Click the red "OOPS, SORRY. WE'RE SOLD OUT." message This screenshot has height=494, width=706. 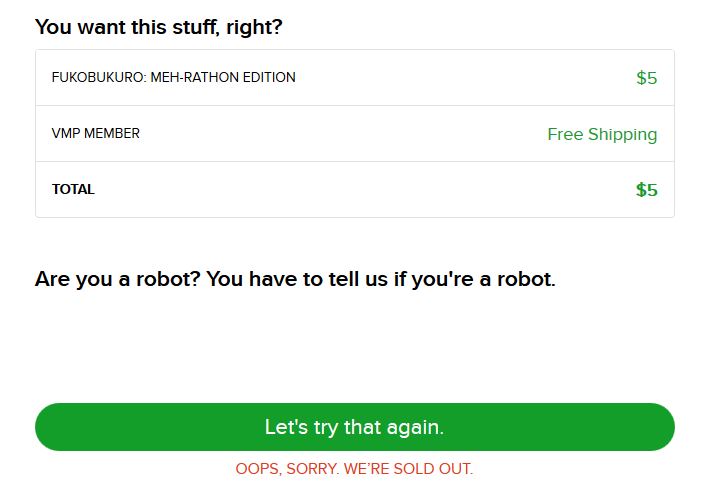(x=354, y=468)
